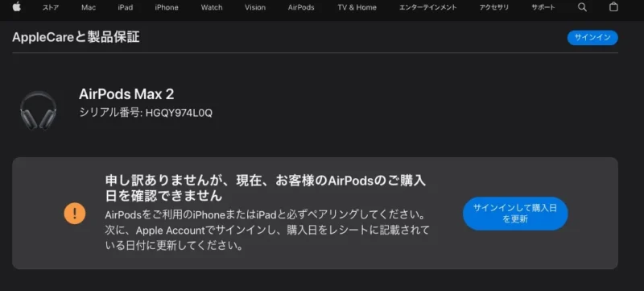Open the AirPods menu item
The width and height of the screenshot is (644, 291).
click(x=301, y=7)
